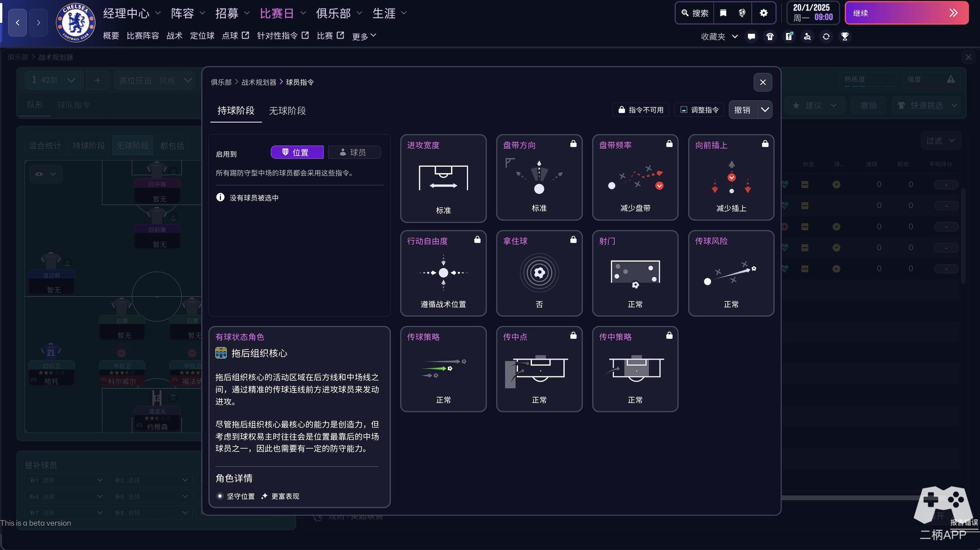Open the 传球风险 instruction card

731,273
